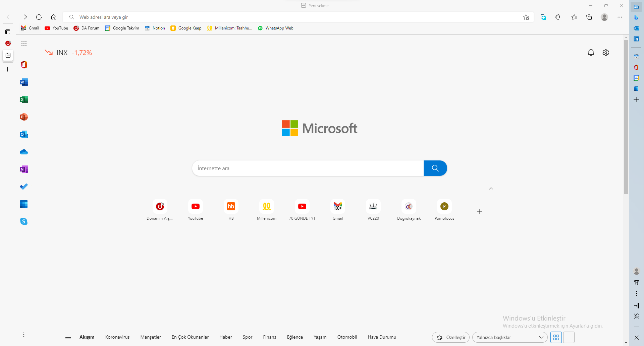Open Microsoft To Do checkmark icon
This screenshot has height=346, width=644.
24,187
